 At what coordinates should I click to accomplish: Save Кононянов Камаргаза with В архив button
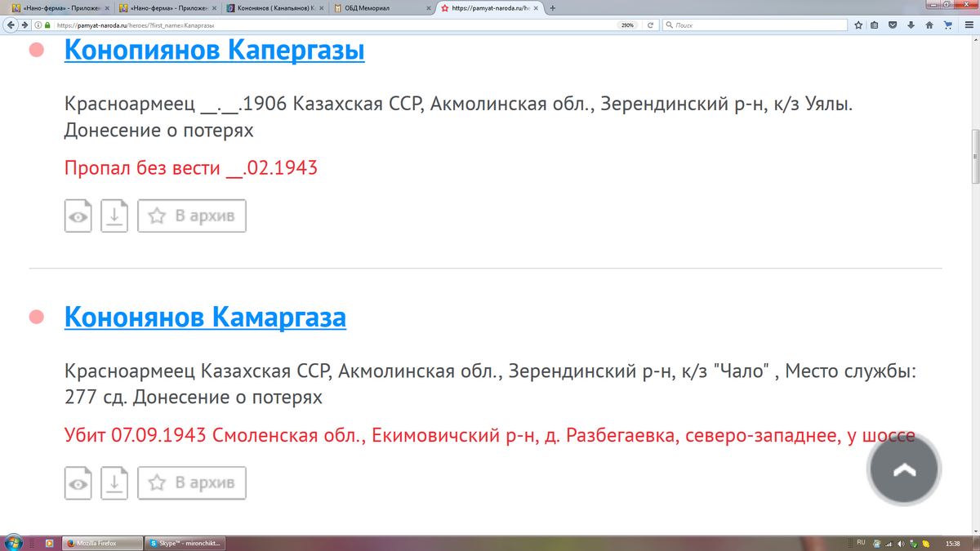coord(192,483)
